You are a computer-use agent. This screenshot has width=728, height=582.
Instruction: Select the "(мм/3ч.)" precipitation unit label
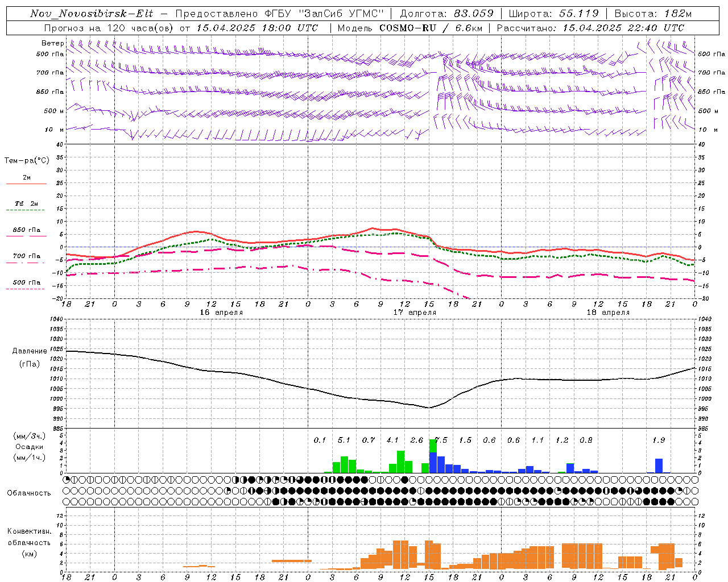pyautogui.click(x=29, y=436)
